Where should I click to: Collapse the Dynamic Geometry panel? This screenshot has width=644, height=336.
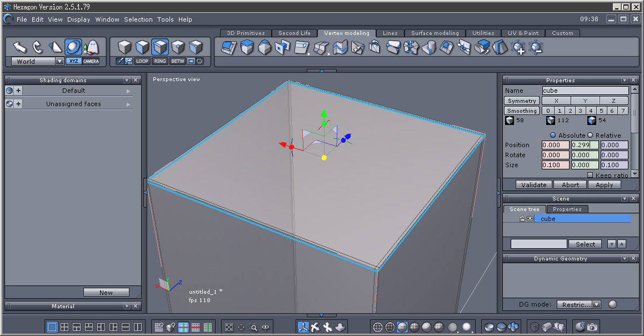coord(625,258)
